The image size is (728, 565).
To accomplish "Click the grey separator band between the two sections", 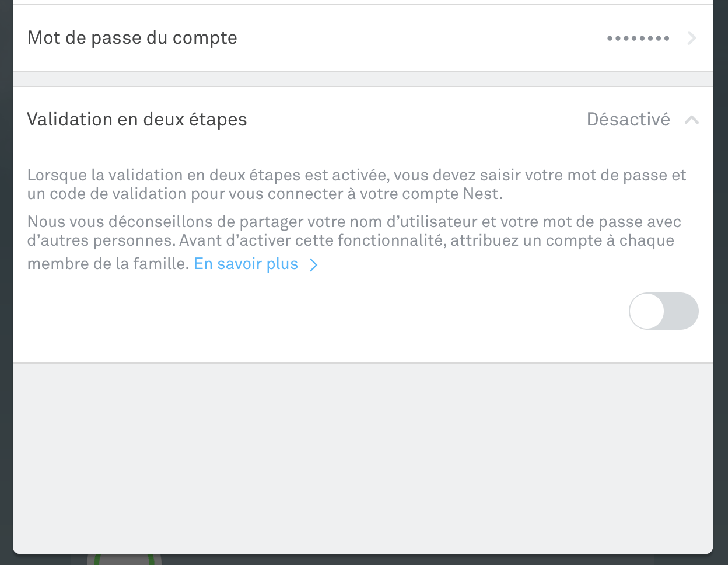I will pos(363,79).
